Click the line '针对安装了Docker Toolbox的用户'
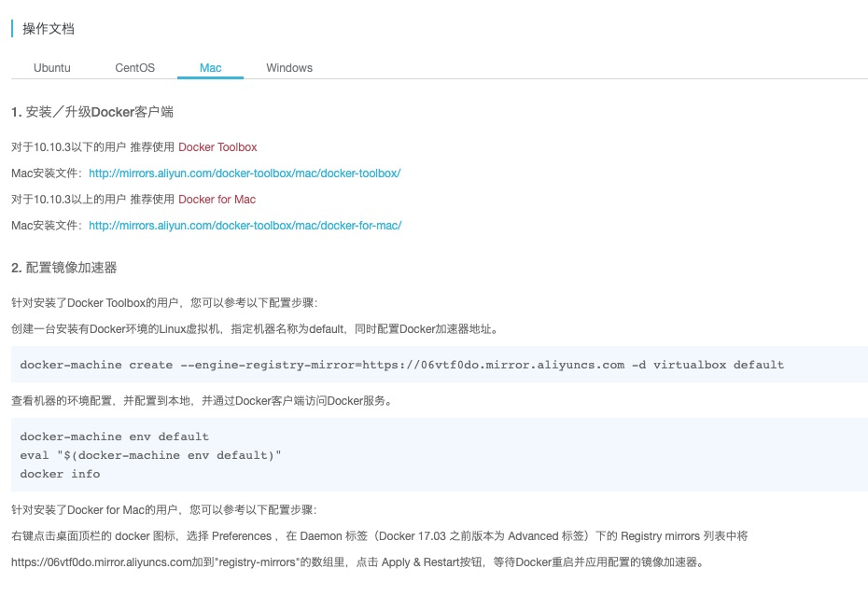Image resolution: width=868 pixels, height=596 pixels. (x=164, y=303)
